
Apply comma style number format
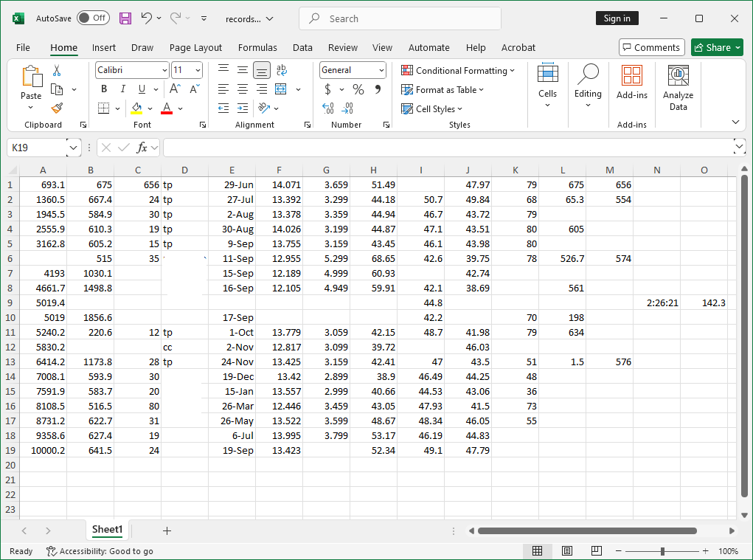[x=378, y=89]
